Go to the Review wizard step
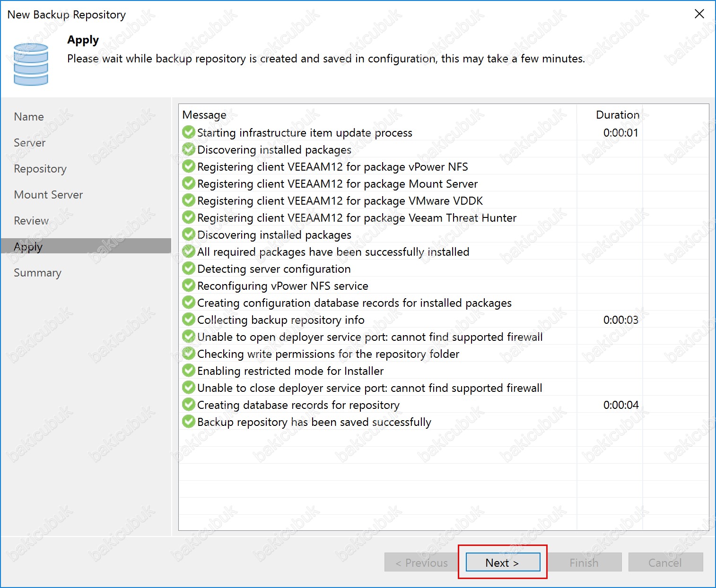This screenshot has width=716, height=588. [x=31, y=221]
